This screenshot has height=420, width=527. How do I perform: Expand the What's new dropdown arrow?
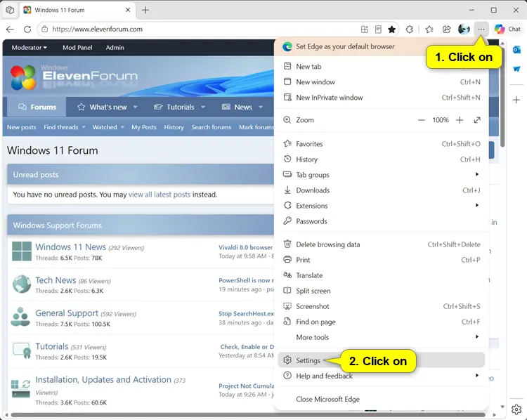[x=135, y=107]
